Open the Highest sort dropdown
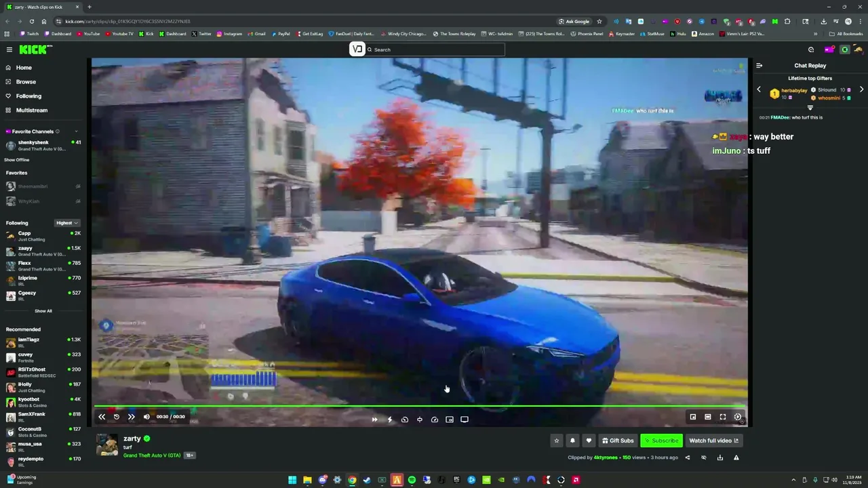Screen dimensions: 868x488 tap(67, 223)
